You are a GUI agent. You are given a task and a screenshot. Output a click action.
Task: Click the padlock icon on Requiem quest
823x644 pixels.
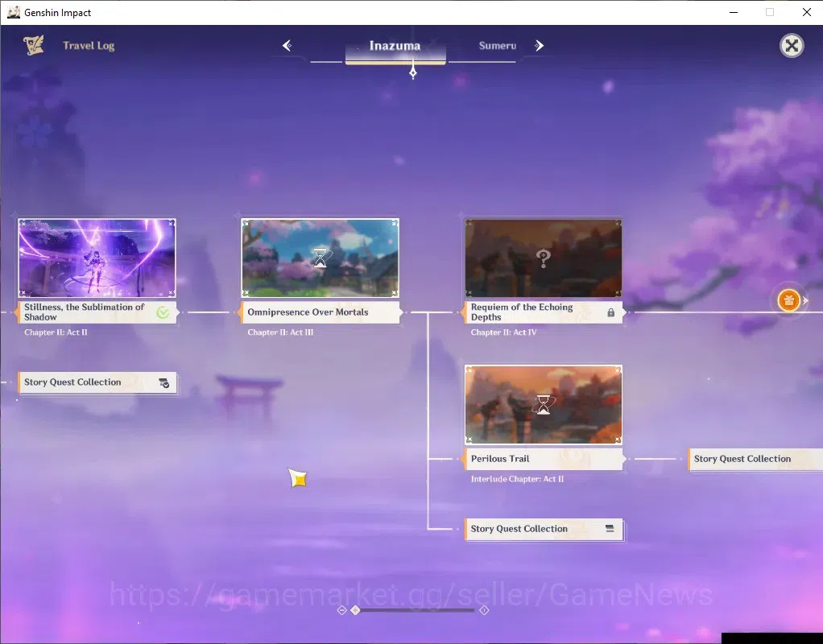click(611, 312)
